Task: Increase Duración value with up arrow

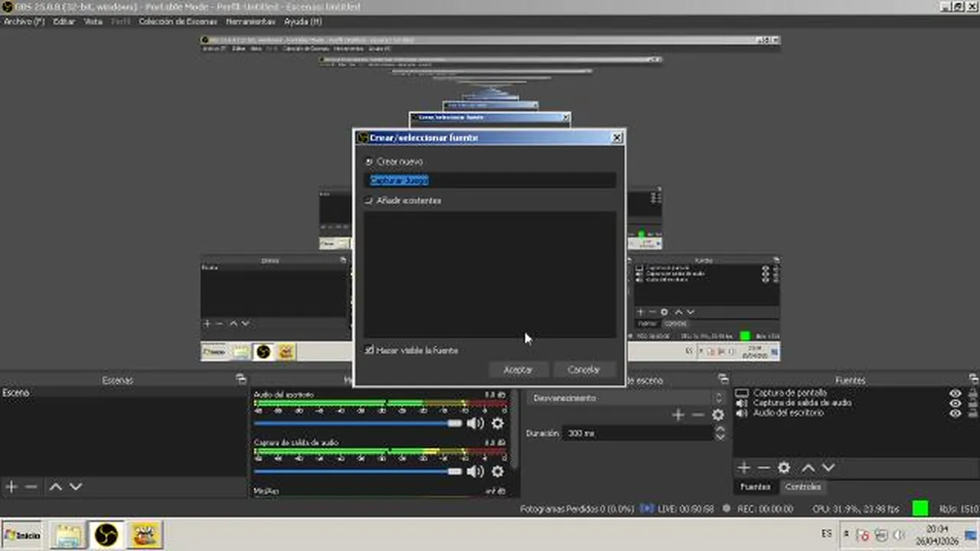Action: [x=720, y=429]
